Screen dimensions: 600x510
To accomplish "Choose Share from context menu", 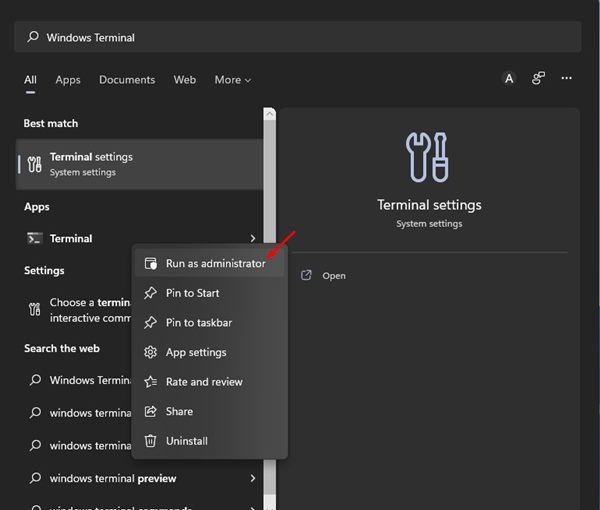I will tap(209, 411).
